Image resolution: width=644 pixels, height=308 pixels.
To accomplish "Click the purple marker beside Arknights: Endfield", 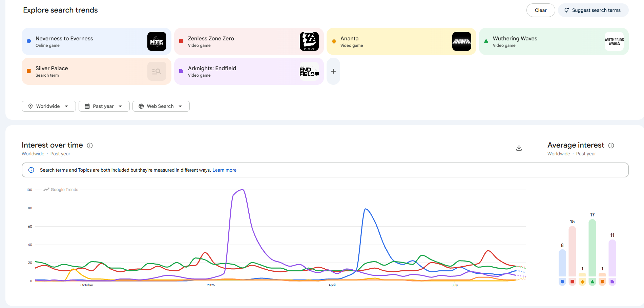I will coord(181,71).
